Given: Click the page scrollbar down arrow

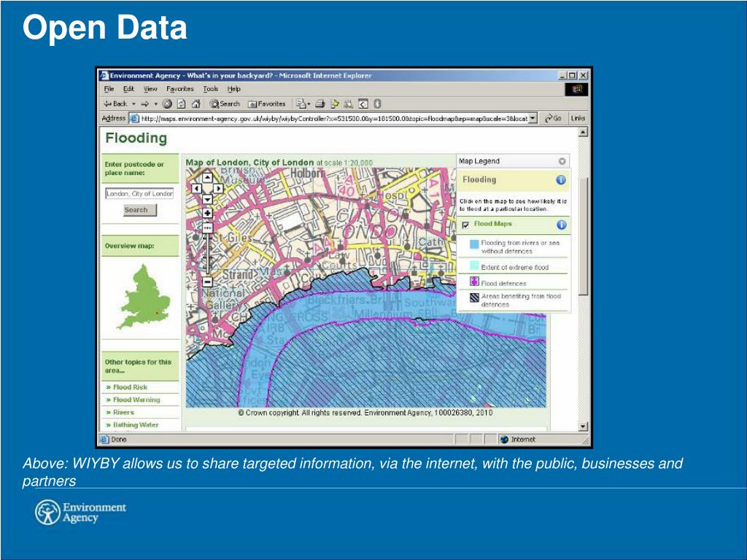Looking at the screenshot, I should (x=583, y=426).
